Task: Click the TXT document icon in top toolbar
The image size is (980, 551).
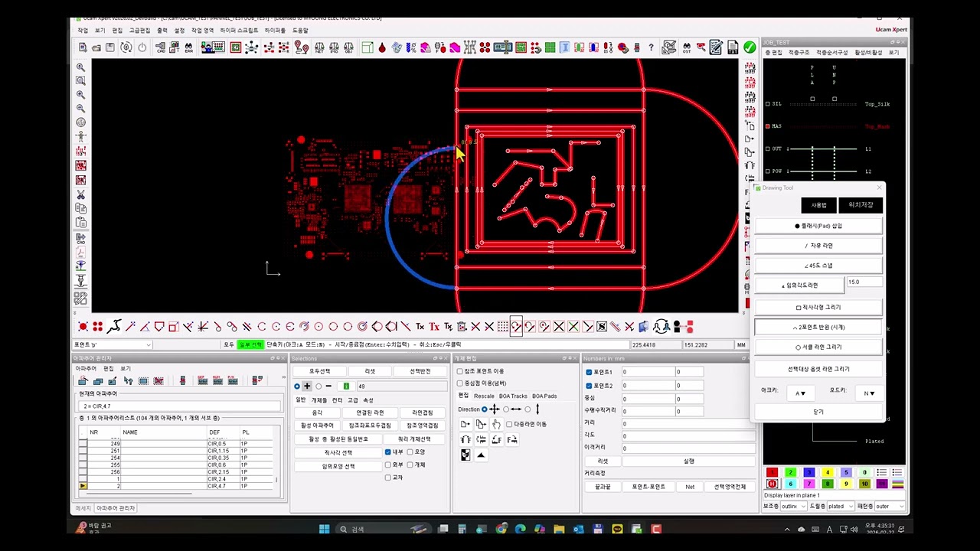Action: pyautogui.click(x=733, y=47)
